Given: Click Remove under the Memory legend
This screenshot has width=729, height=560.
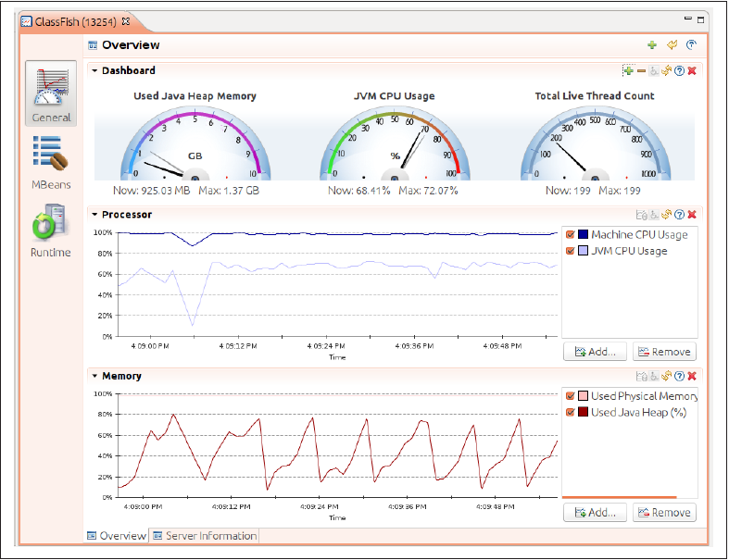Looking at the screenshot, I should (x=664, y=513).
